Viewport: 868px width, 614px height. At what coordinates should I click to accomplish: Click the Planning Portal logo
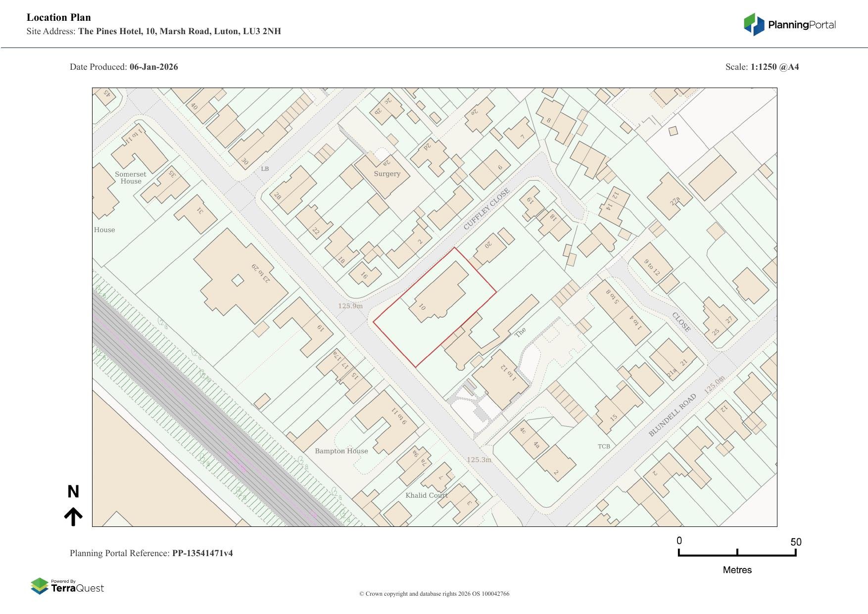point(789,25)
